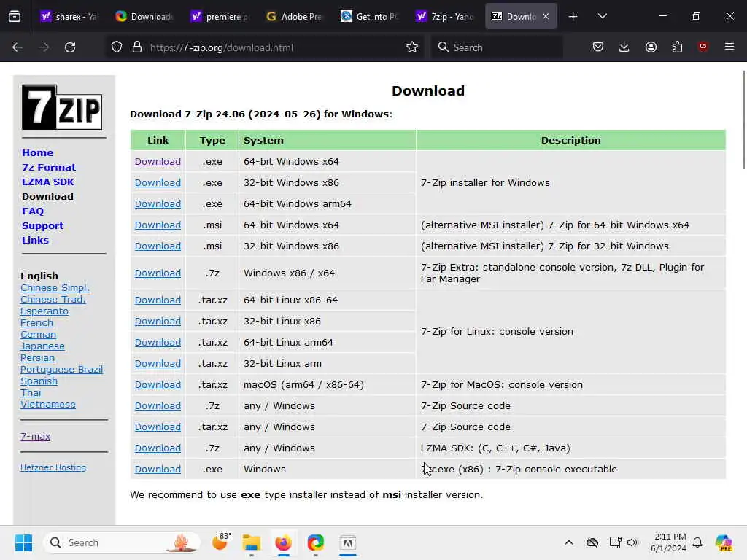Switch to the premiere p tab
Image resolution: width=747 pixels, height=560 pixels.
220,17
